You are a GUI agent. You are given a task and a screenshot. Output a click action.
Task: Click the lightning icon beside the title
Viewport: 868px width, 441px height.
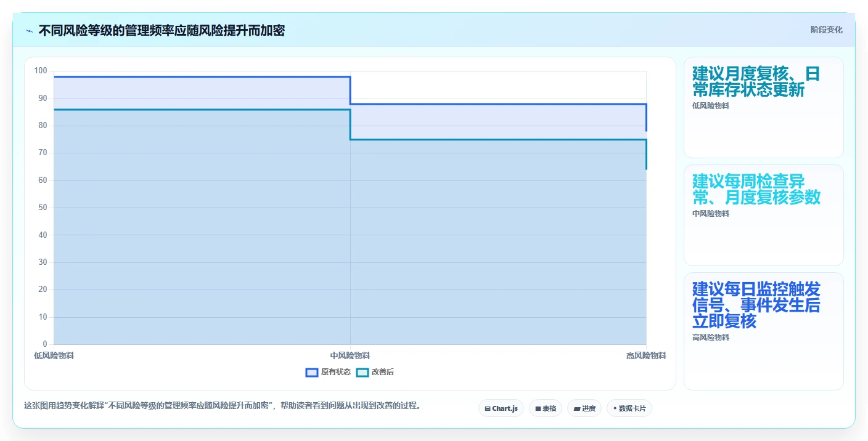(30, 30)
